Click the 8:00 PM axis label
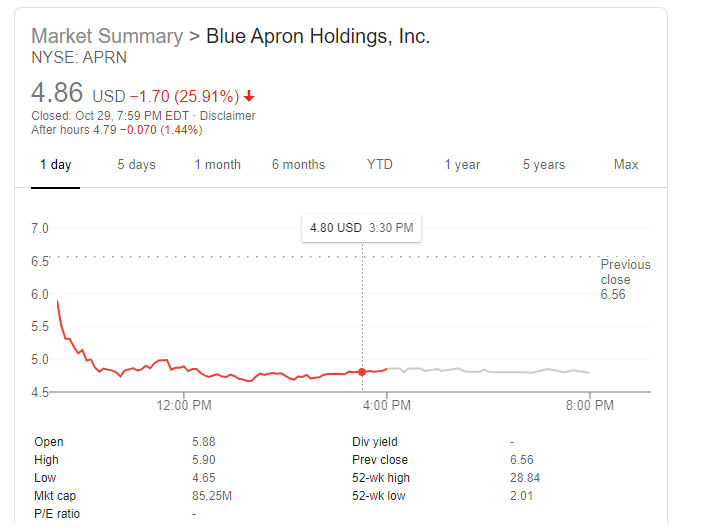Image resolution: width=704 pixels, height=532 pixels. point(589,405)
